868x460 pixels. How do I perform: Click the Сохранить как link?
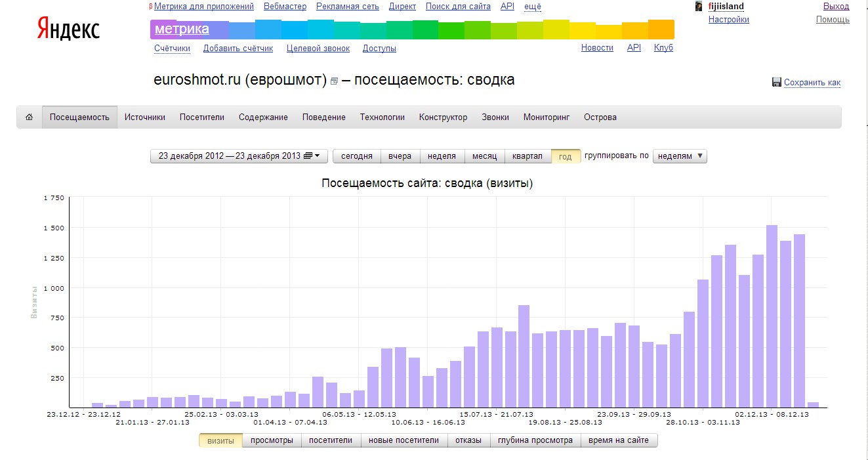point(812,83)
